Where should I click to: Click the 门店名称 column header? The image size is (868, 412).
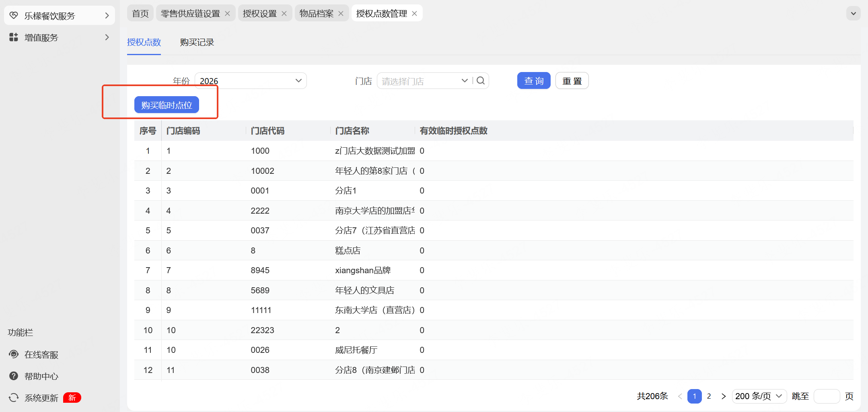352,131
